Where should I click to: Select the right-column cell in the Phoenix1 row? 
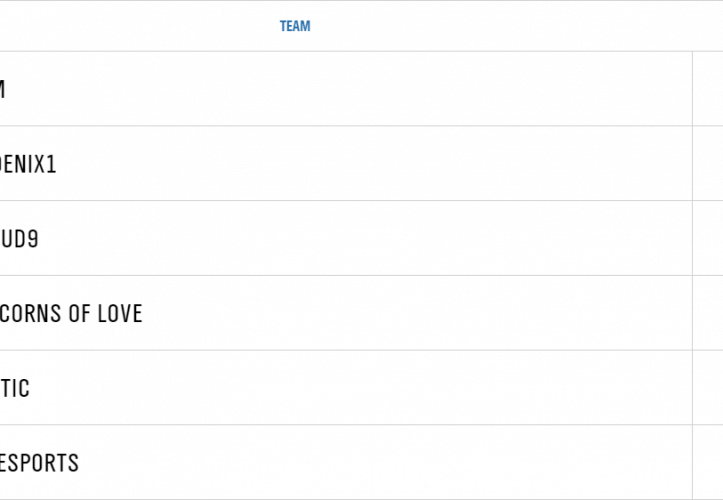tap(708, 164)
